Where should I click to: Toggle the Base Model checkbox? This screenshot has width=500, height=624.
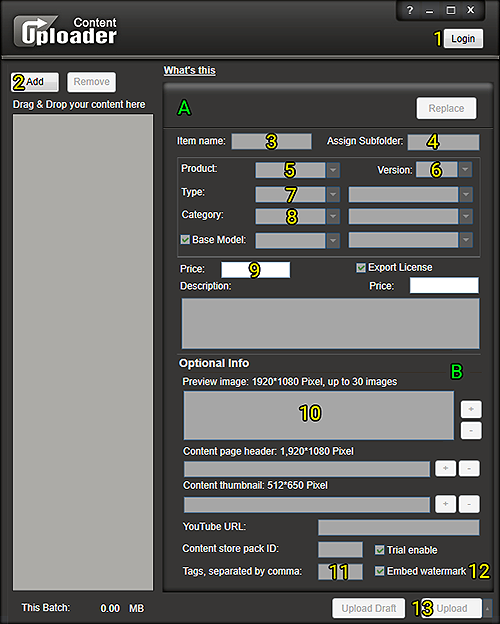point(185,240)
